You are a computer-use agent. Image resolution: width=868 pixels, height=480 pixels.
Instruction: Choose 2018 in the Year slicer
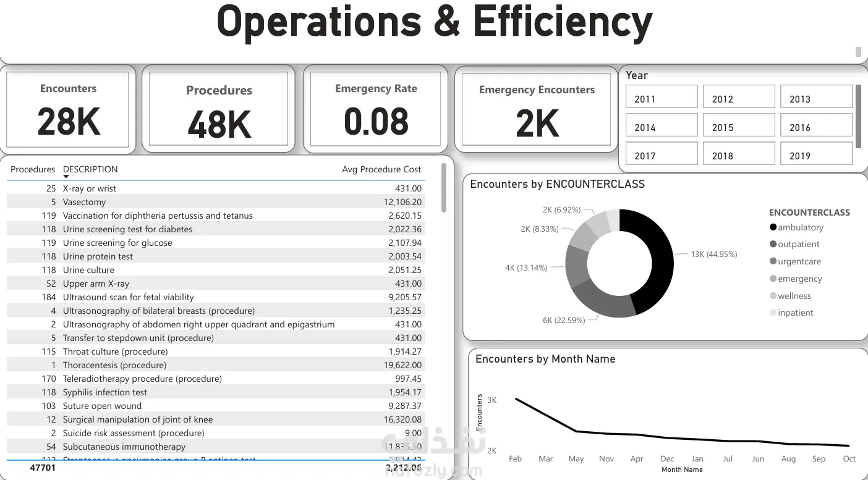pyautogui.click(x=739, y=154)
